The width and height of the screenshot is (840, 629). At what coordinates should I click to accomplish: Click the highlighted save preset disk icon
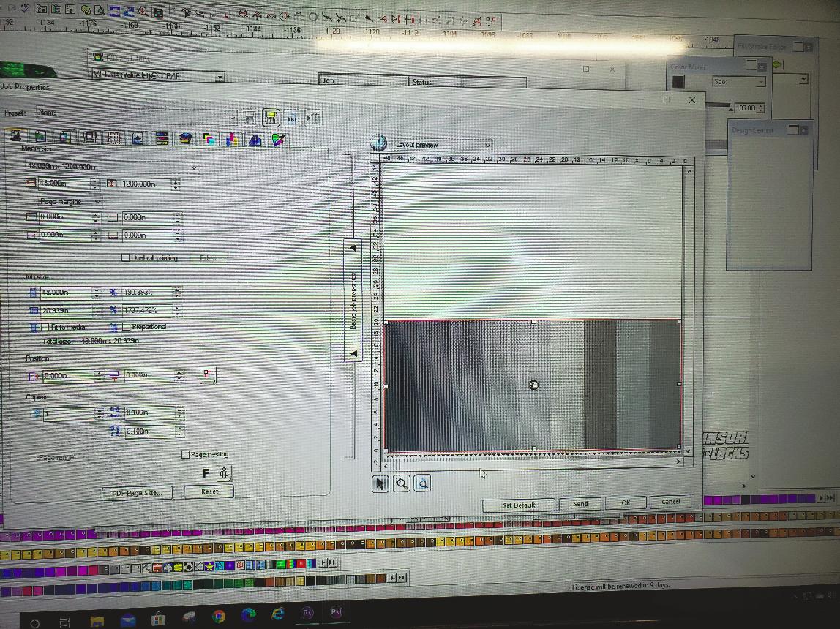[271, 117]
